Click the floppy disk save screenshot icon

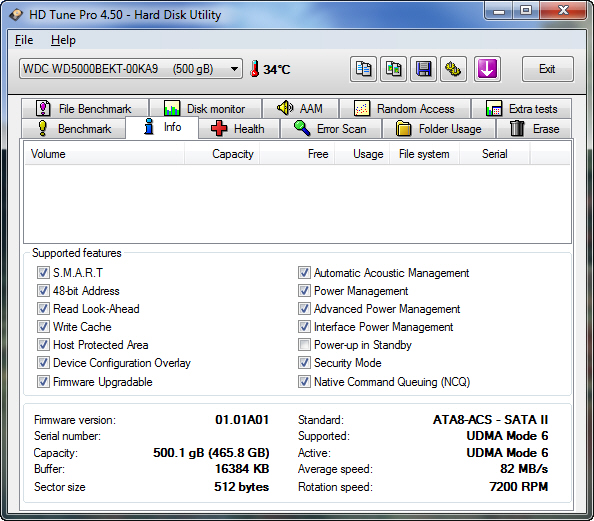pyautogui.click(x=423, y=69)
